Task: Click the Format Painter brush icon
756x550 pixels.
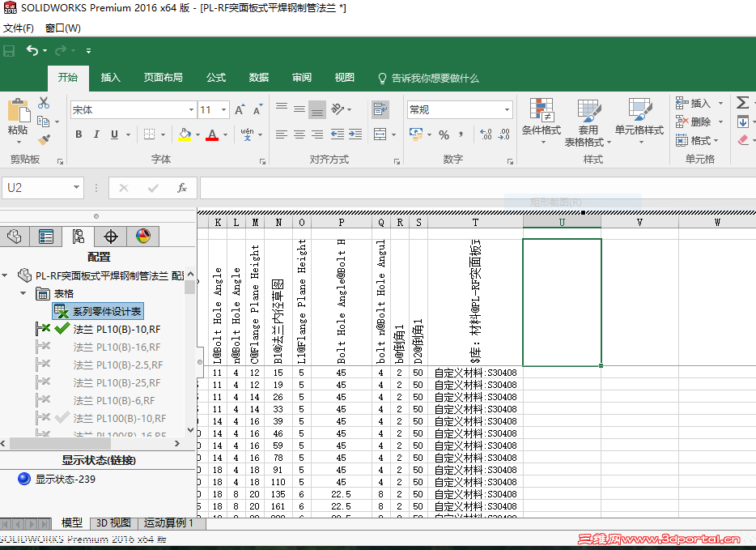Action: click(44, 139)
